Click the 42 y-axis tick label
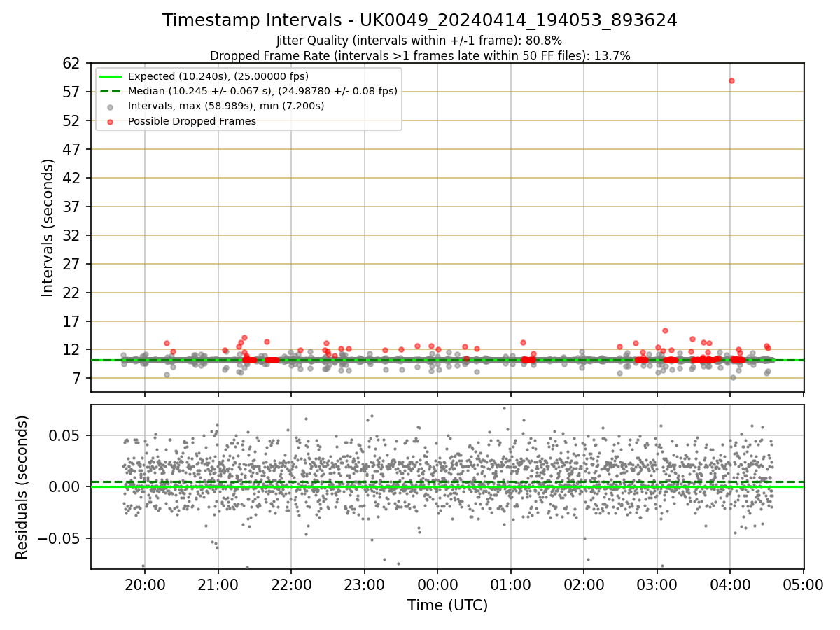Image resolution: width=840 pixels, height=630 pixels. pos(72,178)
